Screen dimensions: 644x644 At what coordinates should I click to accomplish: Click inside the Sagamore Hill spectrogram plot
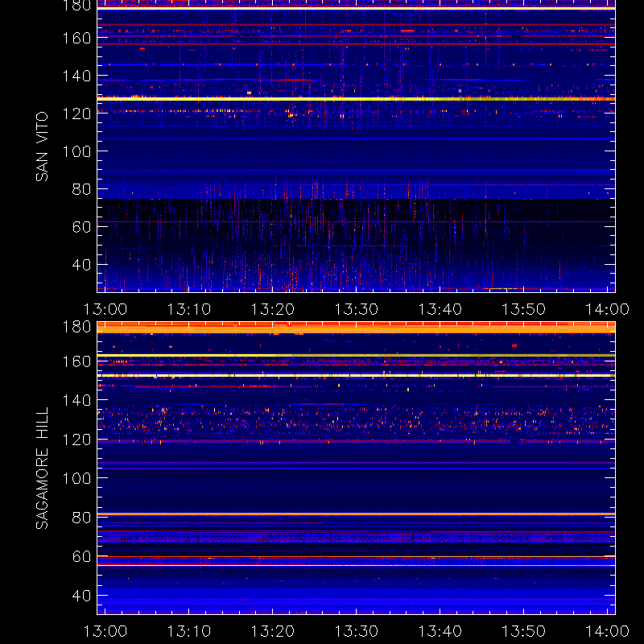356,469
